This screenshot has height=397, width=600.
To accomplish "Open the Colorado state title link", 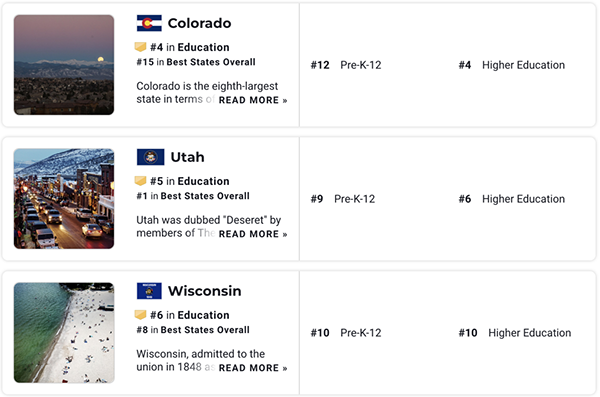I will [x=199, y=23].
